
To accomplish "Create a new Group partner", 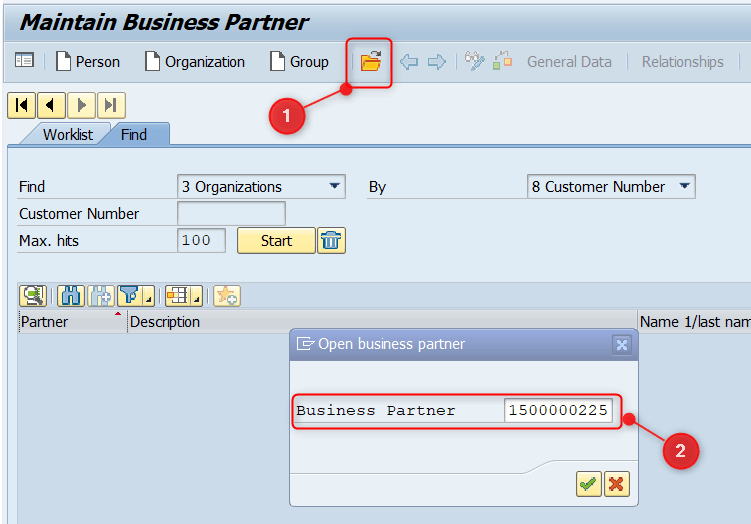I will pos(299,61).
